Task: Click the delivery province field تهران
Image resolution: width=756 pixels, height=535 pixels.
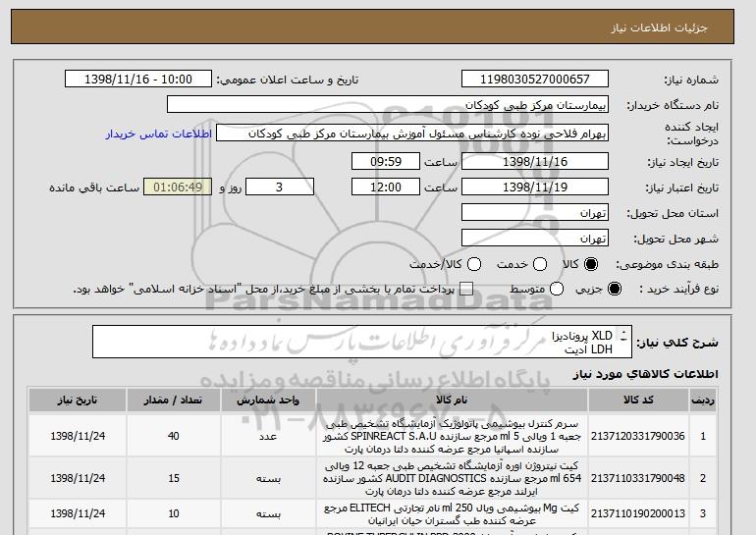Action: coord(535,213)
